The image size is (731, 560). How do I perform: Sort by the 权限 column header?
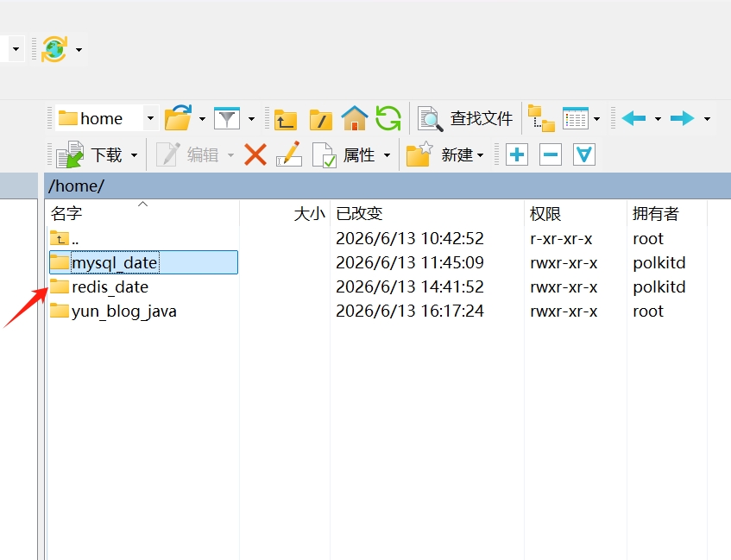tap(576, 213)
